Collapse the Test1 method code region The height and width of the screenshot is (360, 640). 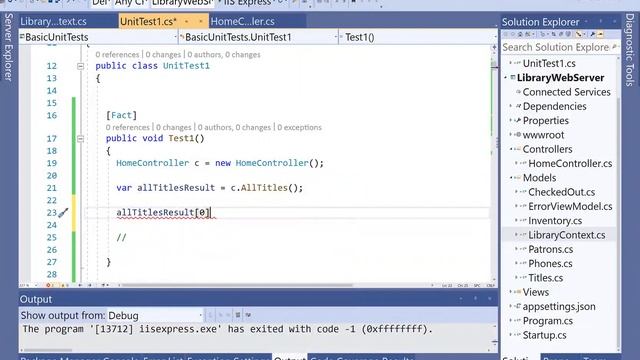(x=80, y=139)
